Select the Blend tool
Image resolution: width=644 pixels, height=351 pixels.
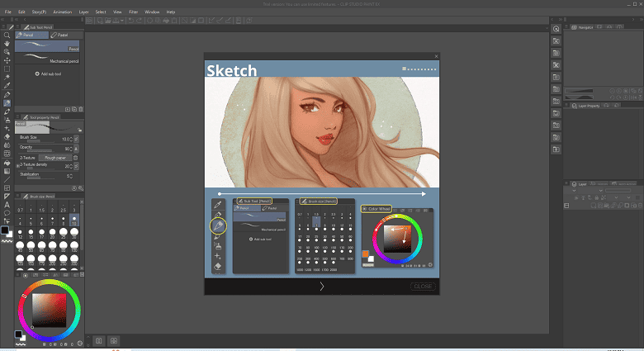[7, 145]
